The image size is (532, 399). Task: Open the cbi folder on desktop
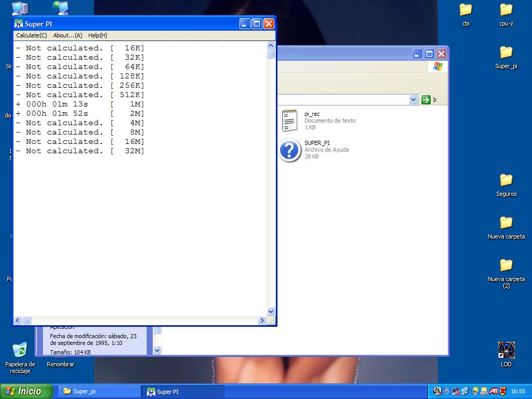point(465,10)
